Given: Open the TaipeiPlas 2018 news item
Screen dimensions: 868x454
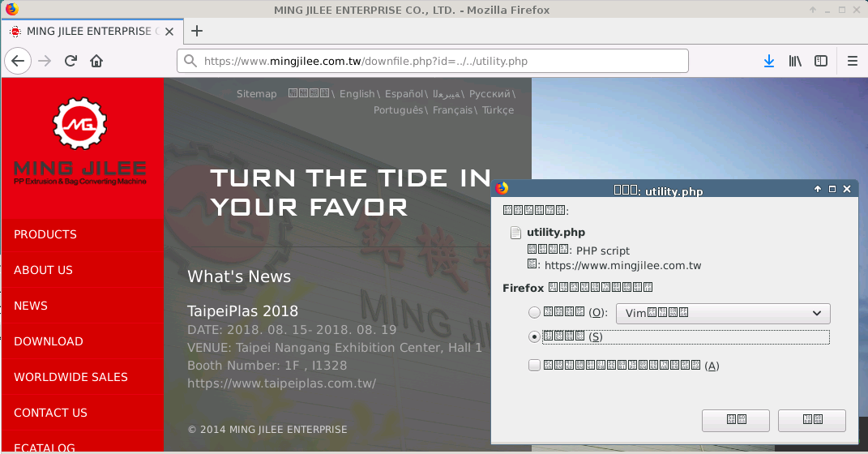Looking at the screenshot, I should click(x=242, y=311).
